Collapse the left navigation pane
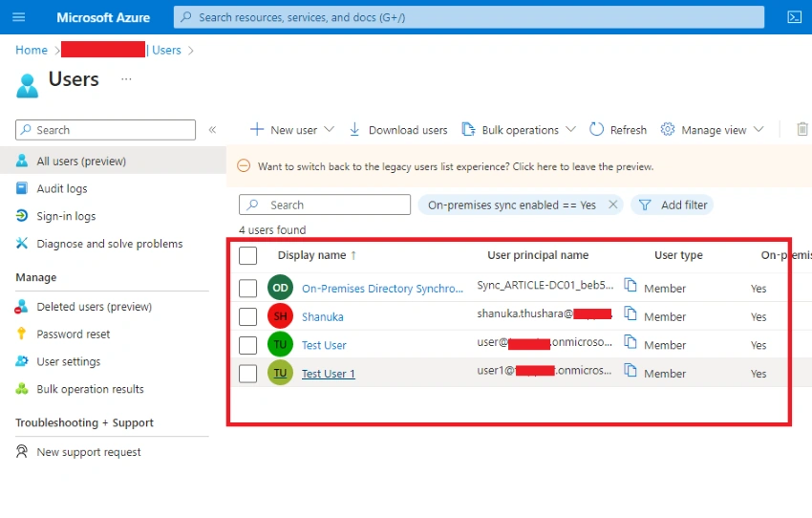The height and width of the screenshot is (518, 812). pyautogui.click(x=212, y=130)
